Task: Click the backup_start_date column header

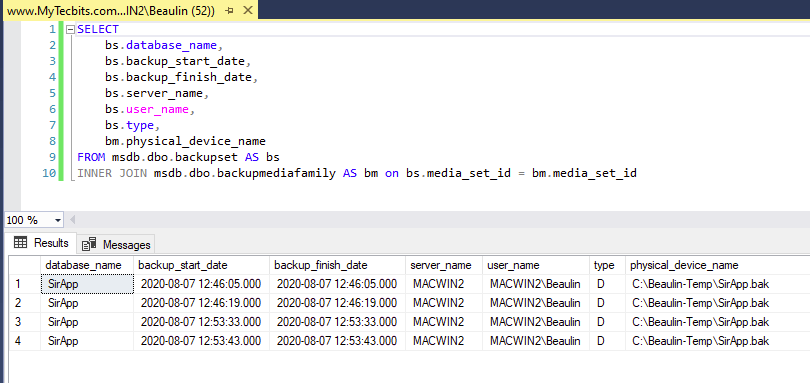Action: tap(201, 265)
